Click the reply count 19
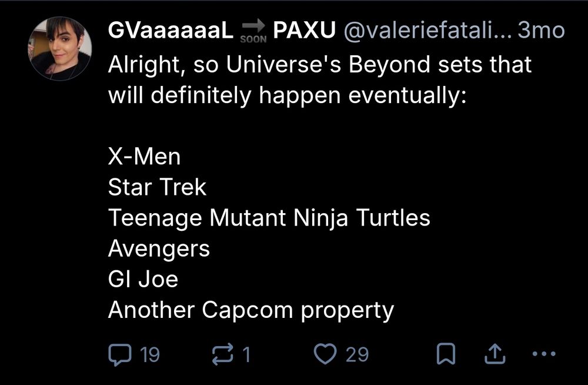 tap(151, 354)
